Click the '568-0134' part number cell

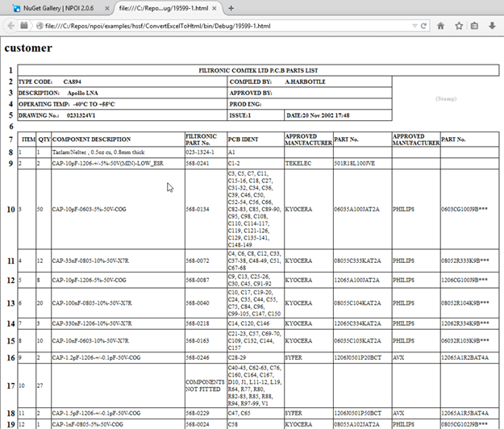(x=206, y=209)
